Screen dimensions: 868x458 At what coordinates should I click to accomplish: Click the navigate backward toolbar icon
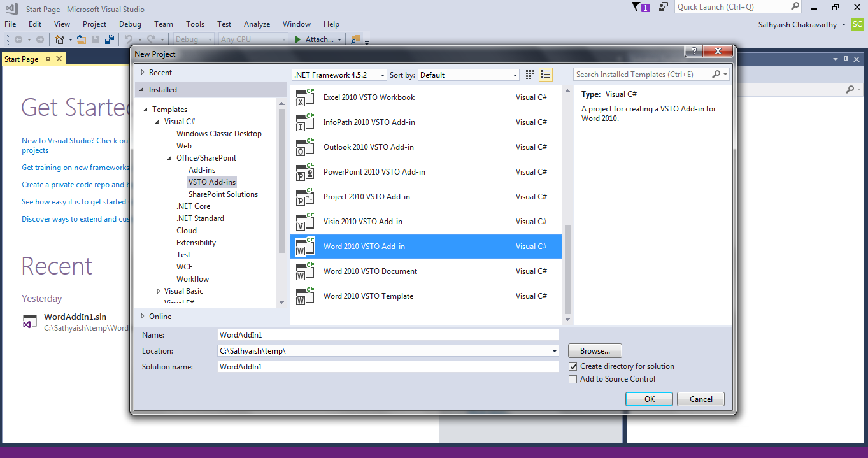point(18,39)
